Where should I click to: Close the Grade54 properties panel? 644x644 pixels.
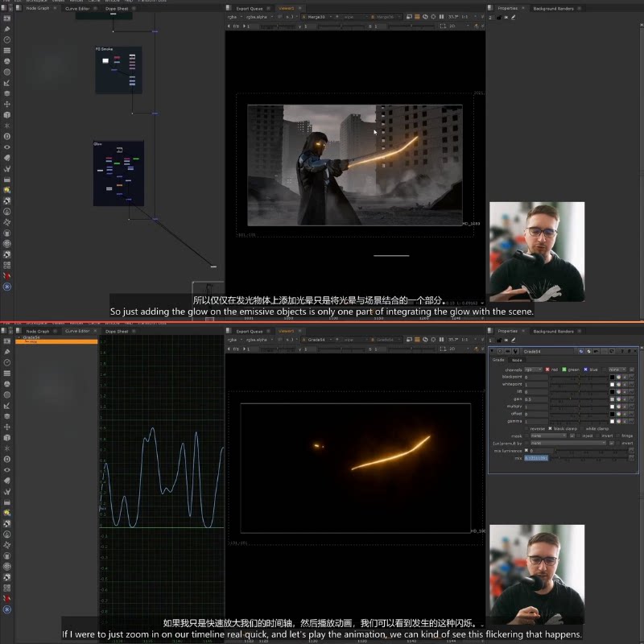click(x=635, y=351)
